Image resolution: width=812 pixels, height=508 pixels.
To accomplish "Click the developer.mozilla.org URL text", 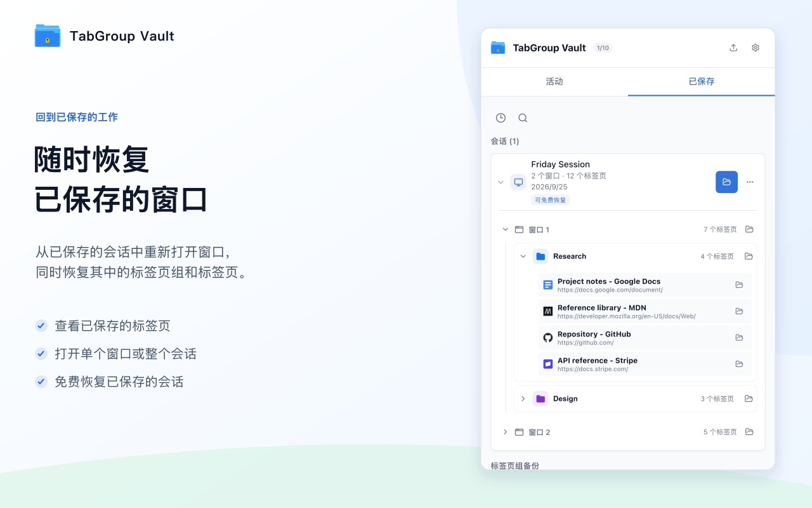I will click(627, 316).
